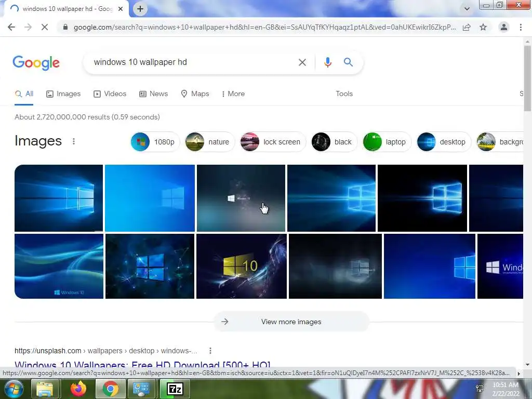Screen dimensions: 532x399
Task: Filter images by desktop chip
Action: [x=444, y=142]
